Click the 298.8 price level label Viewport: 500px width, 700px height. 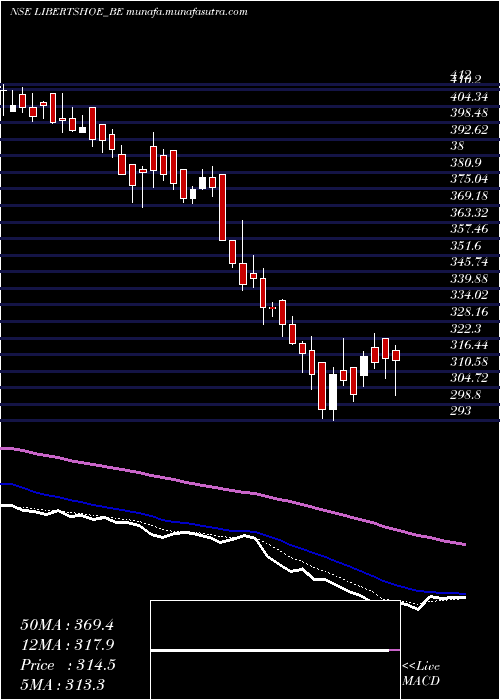click(465, 395)
